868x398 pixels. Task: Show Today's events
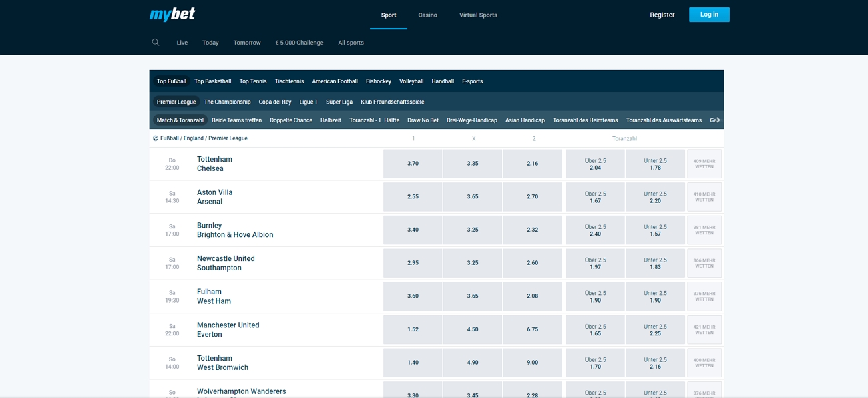pos(210,43)
